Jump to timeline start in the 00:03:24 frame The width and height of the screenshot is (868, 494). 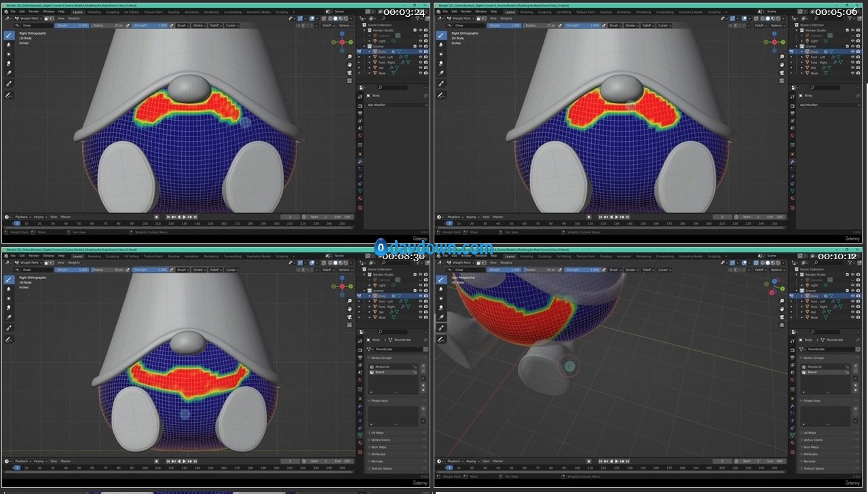[167, 216]
